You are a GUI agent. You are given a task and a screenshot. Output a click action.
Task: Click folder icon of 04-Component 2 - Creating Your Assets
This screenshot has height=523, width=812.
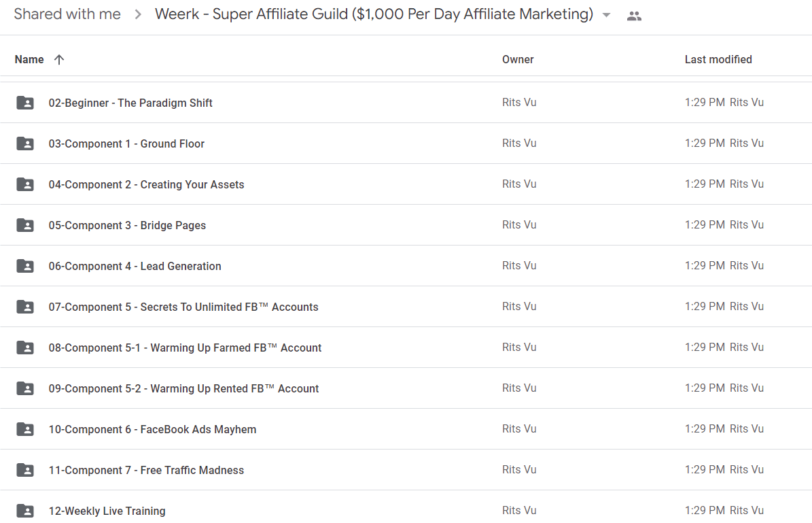(25, 184)
